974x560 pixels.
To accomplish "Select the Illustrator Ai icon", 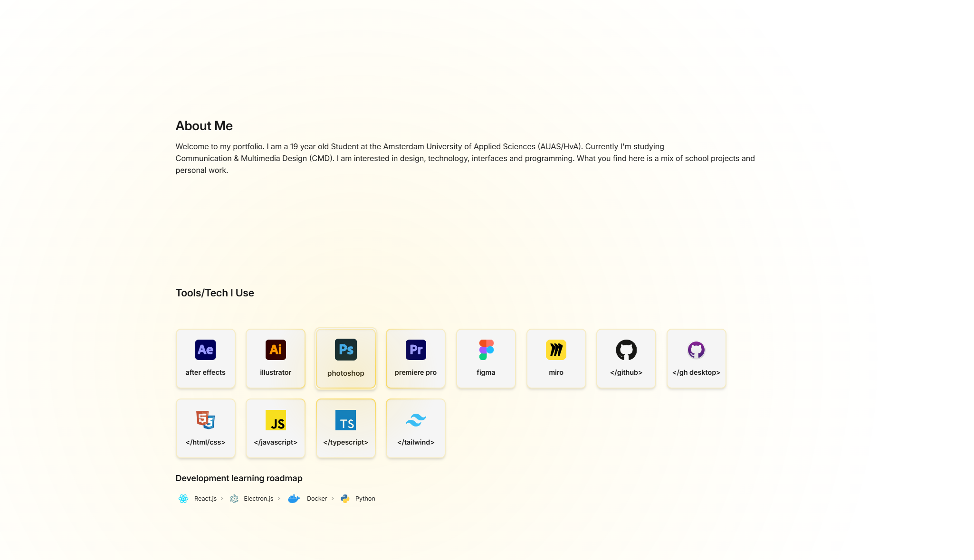I will pos(276,350).
